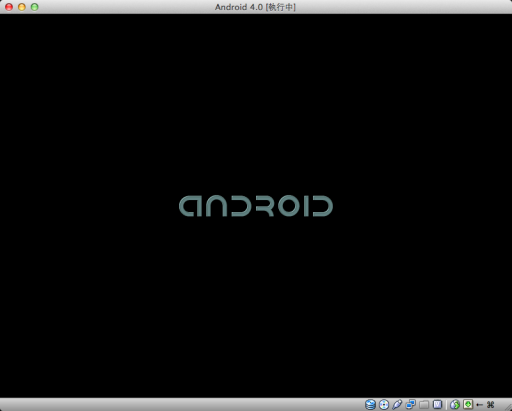Click the video capture indicator icon
The width and height of the screenshot is (512, 411).
click(437, 405)
